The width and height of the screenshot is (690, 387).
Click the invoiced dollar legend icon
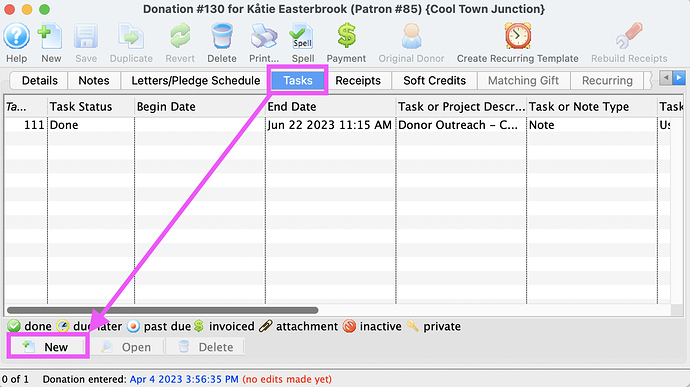point(199,326)
